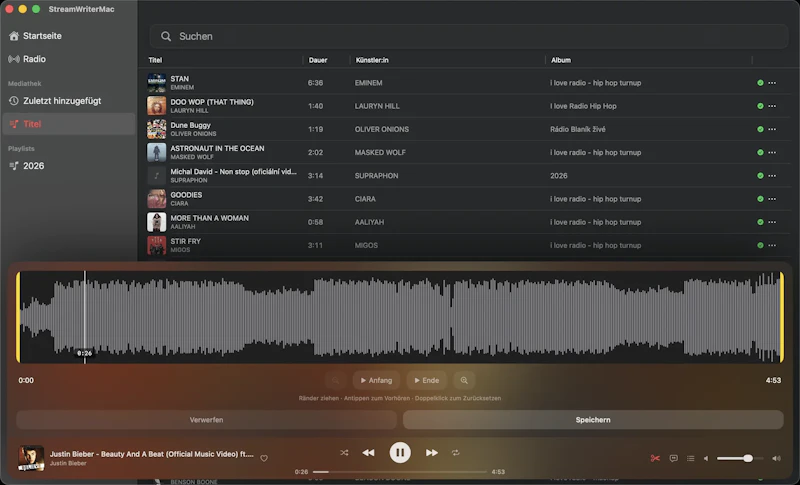Pause the current playback

(400, 452)
